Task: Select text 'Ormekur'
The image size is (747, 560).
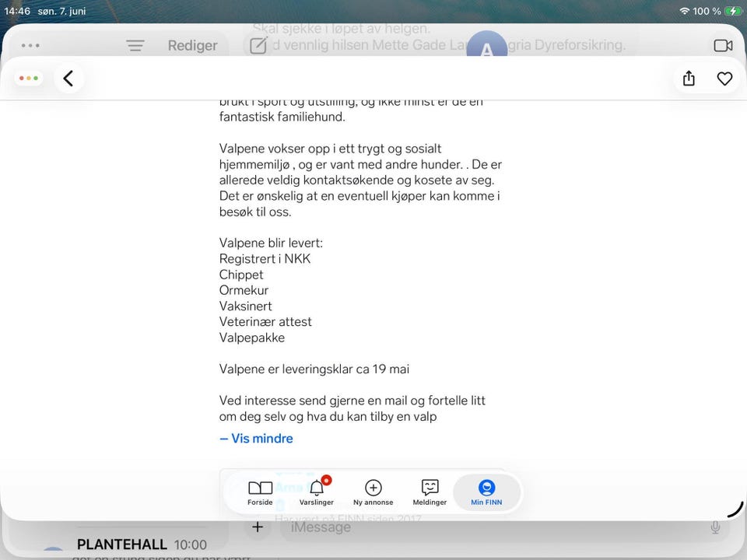Action: coord(244,290)
